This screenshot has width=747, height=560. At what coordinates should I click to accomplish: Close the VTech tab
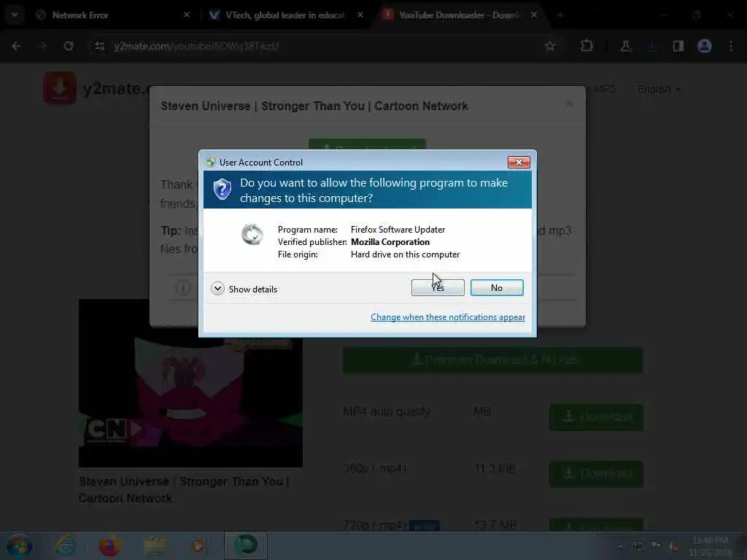pos(360,15)
